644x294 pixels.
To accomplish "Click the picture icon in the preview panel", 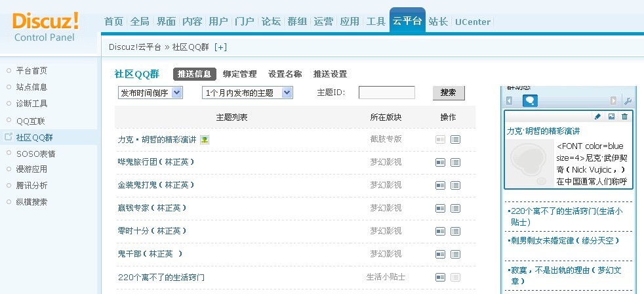I will pyautogui.click(x=612, y=117).
